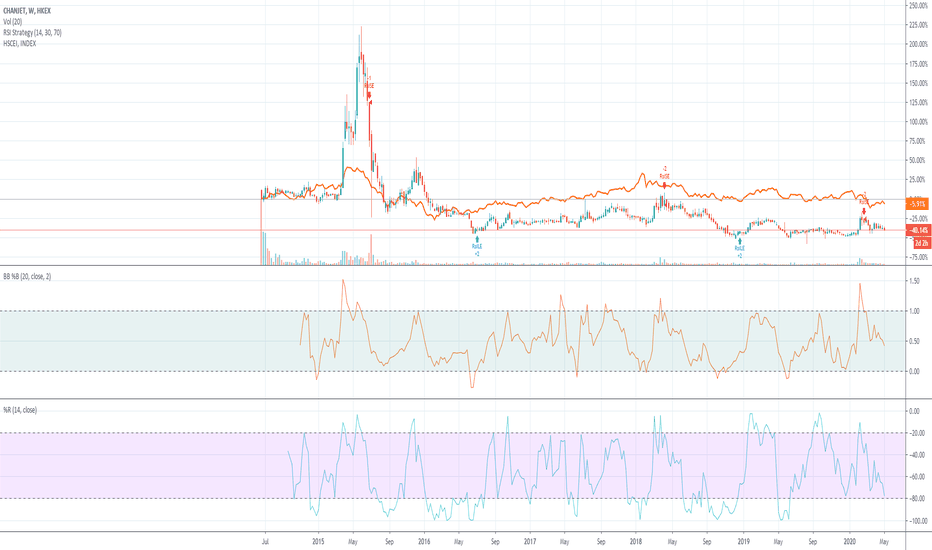Click the 50.00% price axis label

click(918, 161)
